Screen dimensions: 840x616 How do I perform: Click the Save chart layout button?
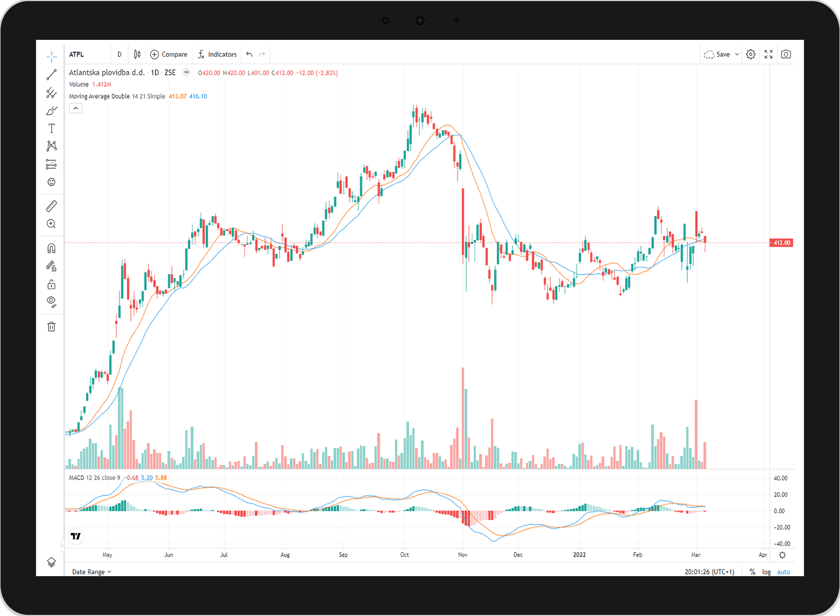click(717, 55)
